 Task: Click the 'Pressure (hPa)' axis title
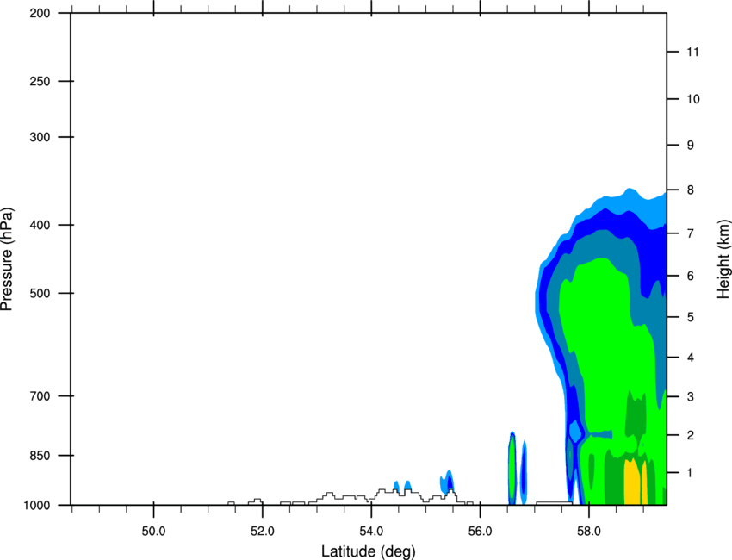click(x=7, y=259)
